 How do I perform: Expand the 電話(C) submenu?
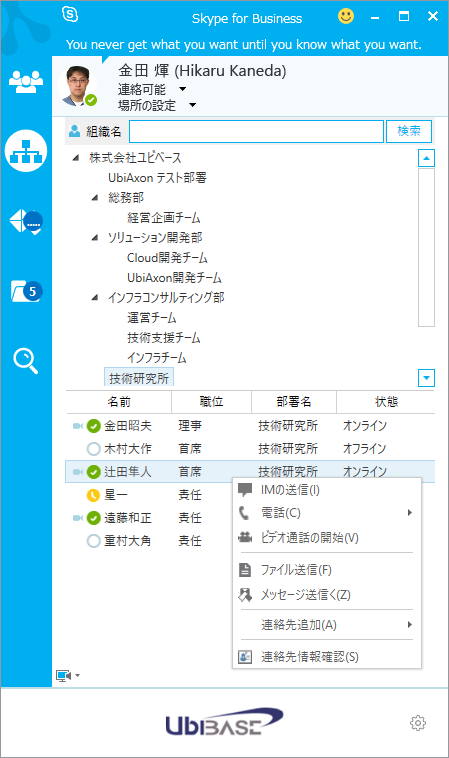(409, 512)
